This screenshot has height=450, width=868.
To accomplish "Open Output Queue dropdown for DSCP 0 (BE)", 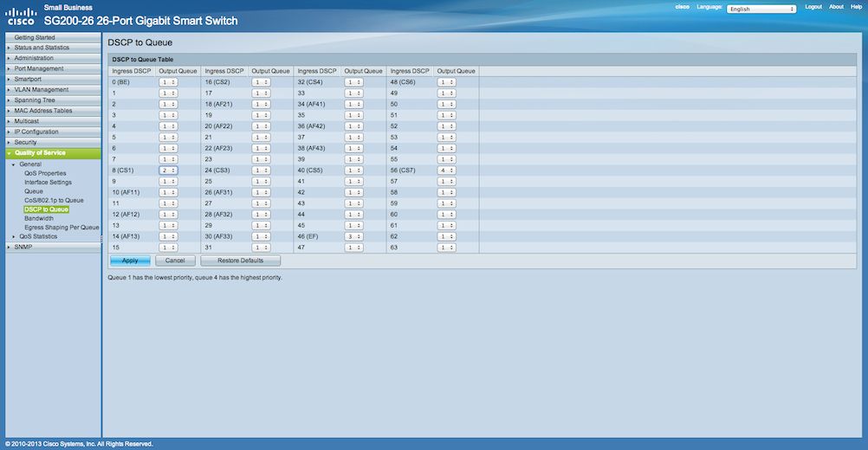I will [168, 82].
